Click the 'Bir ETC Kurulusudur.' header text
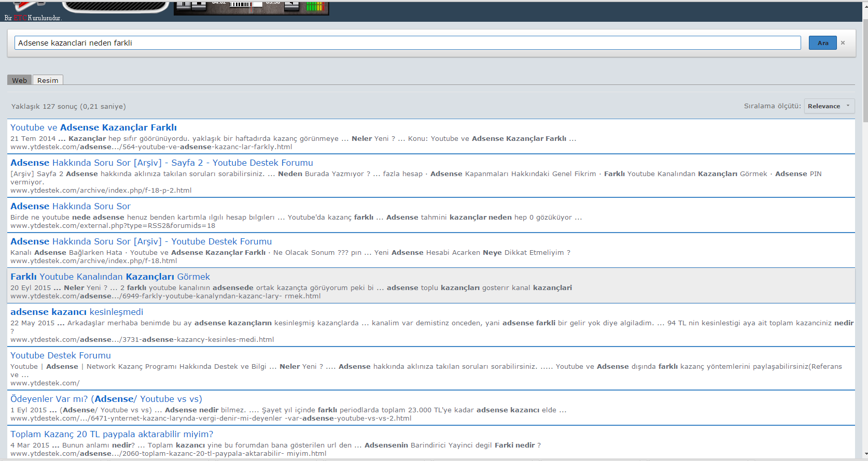 pos(33,18)
